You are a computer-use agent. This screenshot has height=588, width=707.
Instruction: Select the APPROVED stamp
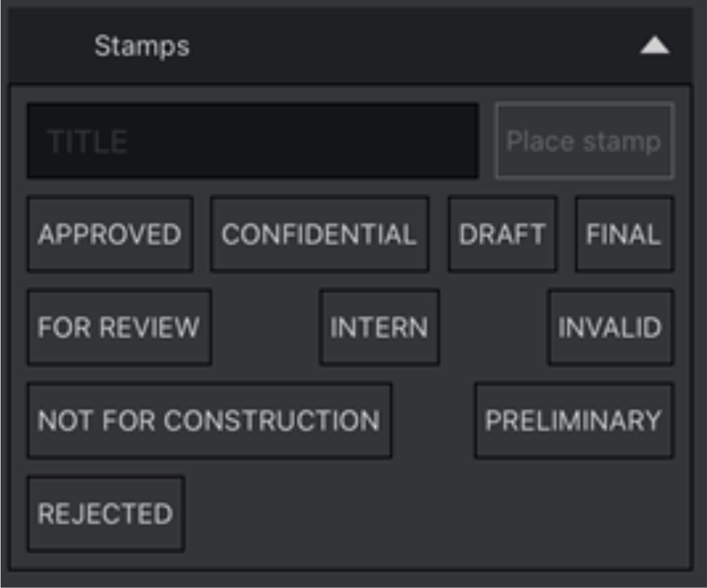(x=110, y=234)
